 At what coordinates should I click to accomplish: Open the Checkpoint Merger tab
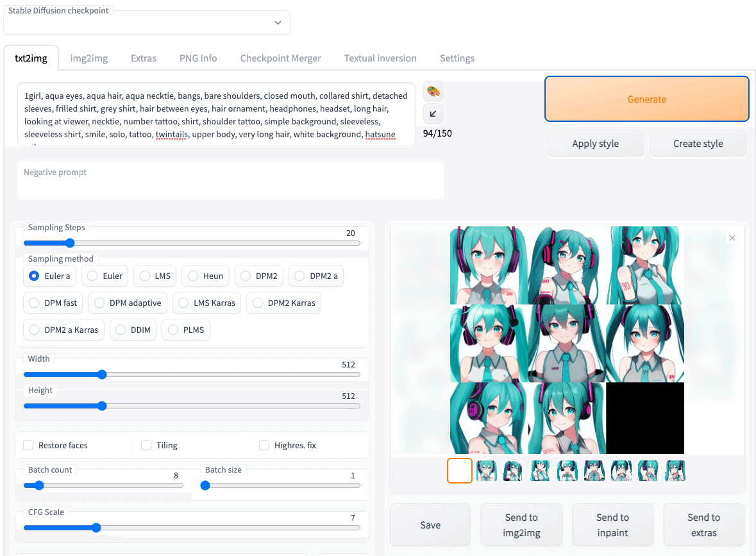(x=280, y=58)
